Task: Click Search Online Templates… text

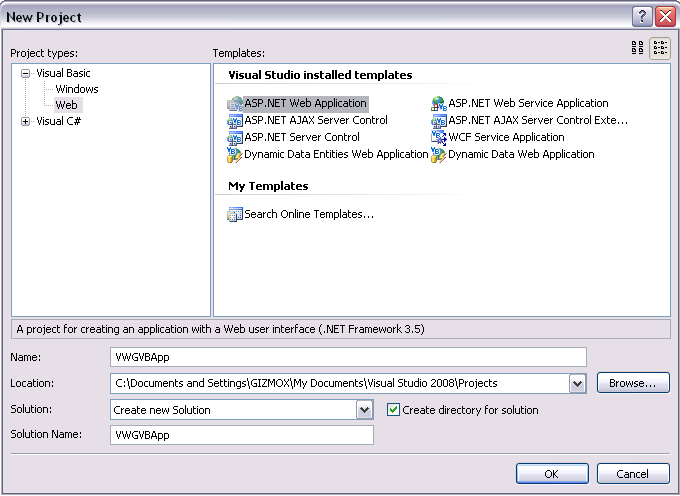Action: click(x=309, y=214)
